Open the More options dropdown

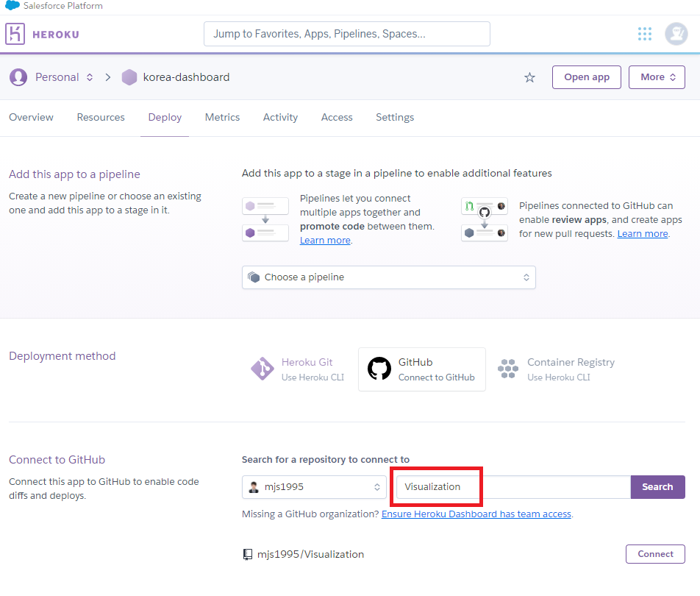tap(657, 77)
